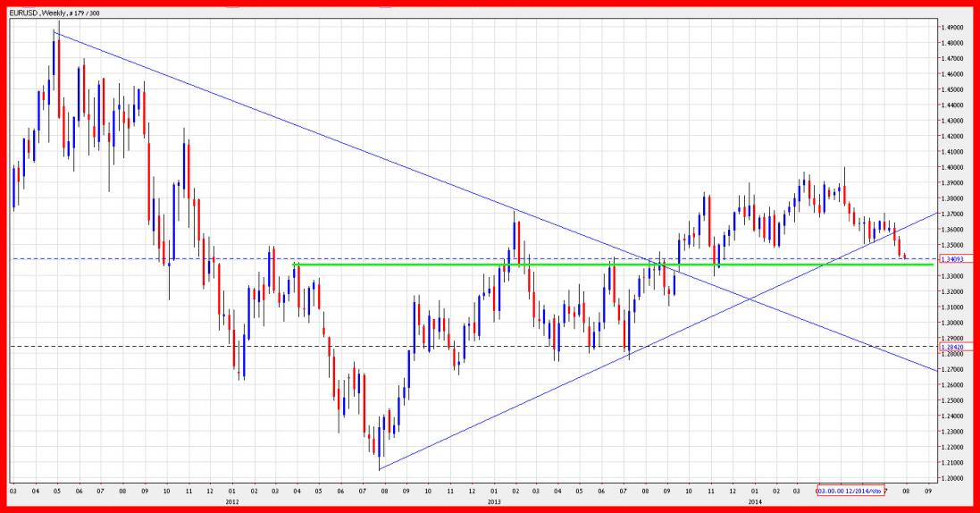Click the intersection of the two trendlines
980x513 pixels.
tap(753, 299)
